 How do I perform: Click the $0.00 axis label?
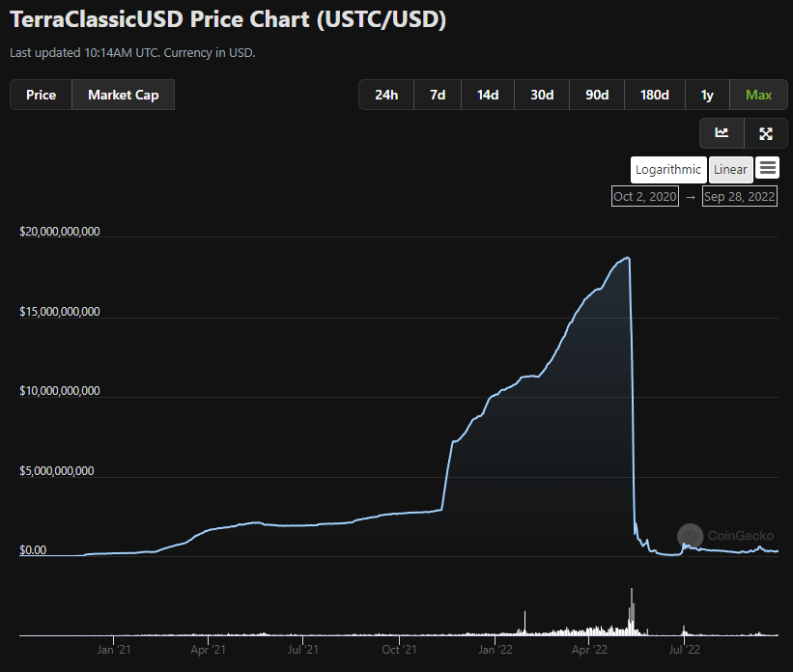(x=33, y=550)
